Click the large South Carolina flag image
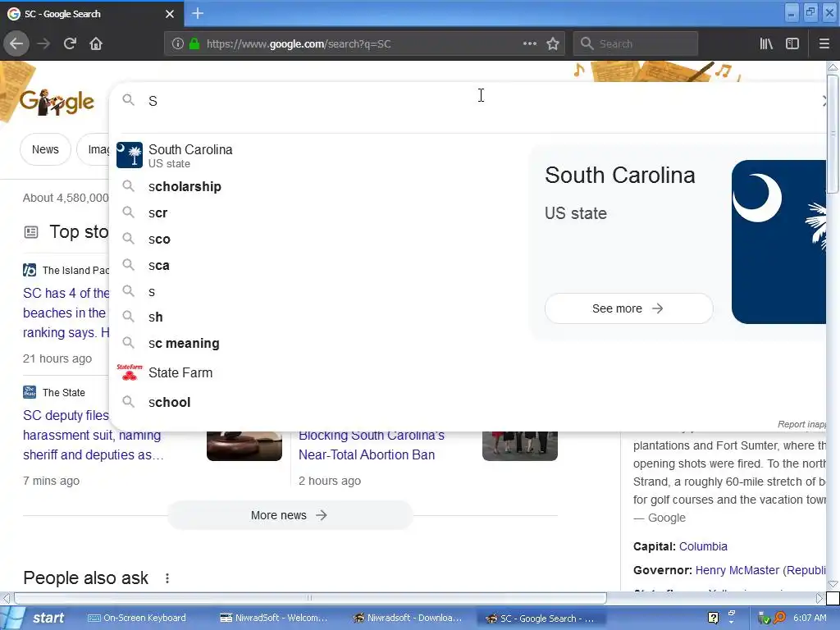The image size is (840, 630). pyautogui.click(x=778, y=242)
